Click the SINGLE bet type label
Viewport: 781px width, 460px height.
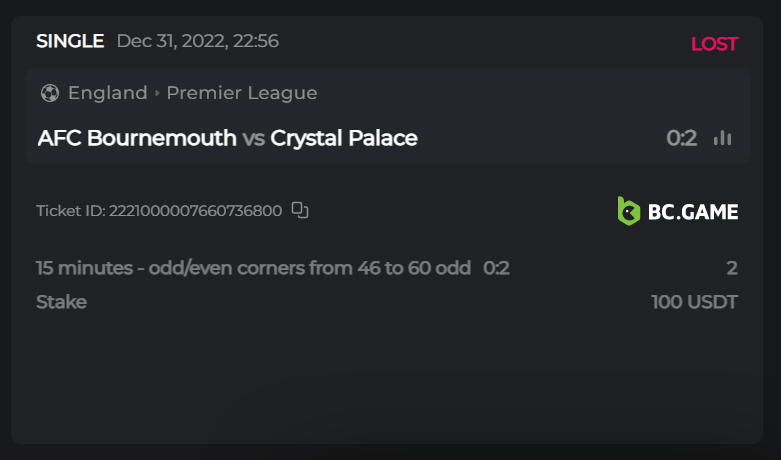70,41
